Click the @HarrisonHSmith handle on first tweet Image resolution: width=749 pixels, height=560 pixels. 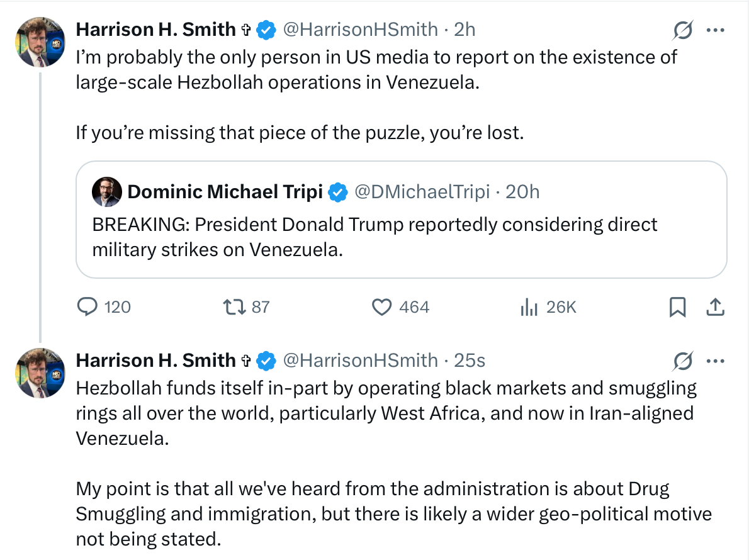360,29
